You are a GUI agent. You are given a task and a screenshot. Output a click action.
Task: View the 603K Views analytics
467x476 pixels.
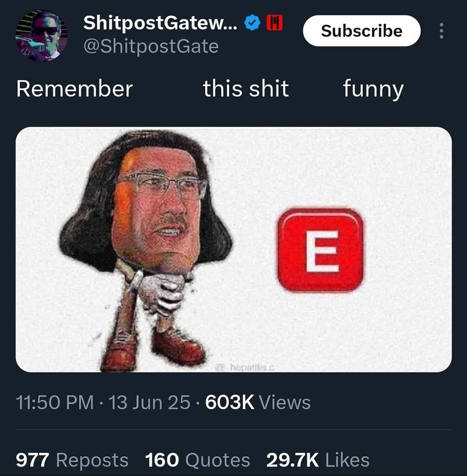point(258,403)
